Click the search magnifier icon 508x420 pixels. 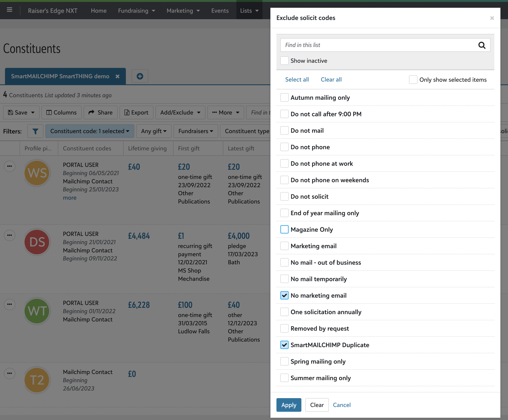tap(482, 45)
